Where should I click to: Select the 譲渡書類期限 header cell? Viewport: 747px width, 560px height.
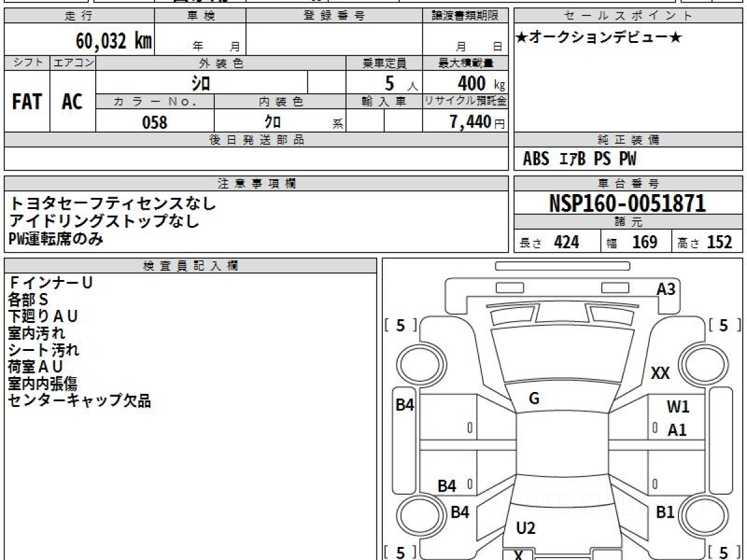466,16
